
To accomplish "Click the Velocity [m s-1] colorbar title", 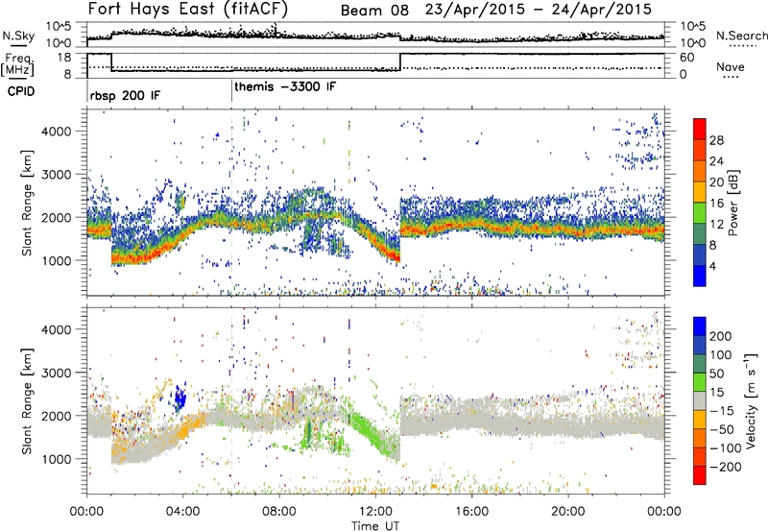I will click(x=751, y=400).
